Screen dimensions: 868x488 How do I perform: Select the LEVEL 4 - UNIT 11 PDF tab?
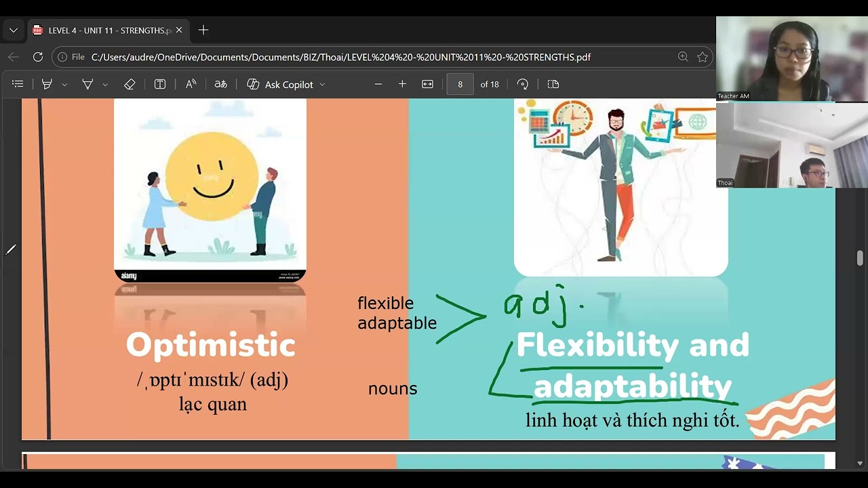(x=107, y=30)
